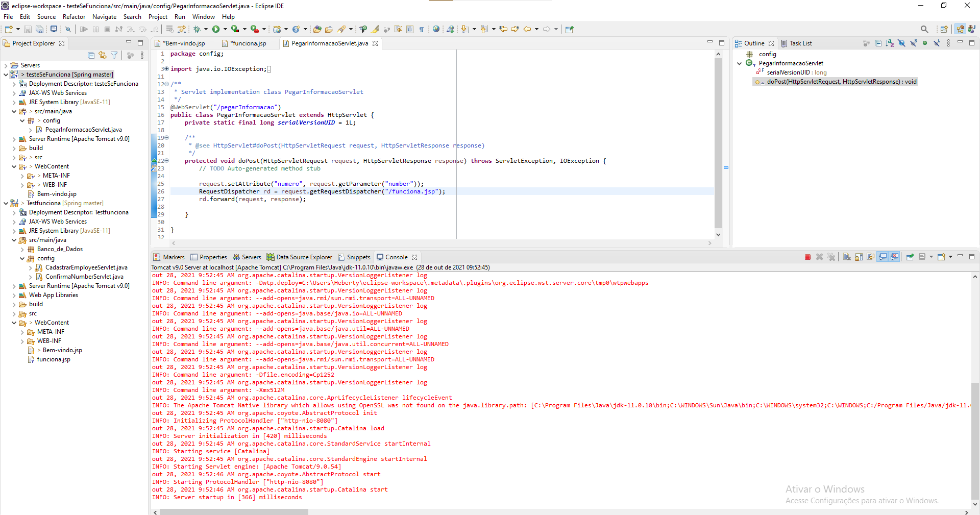Toggle Hide Static Members in Outline
The width and height of the screenshot is (980, 515).
pos(913,43)
